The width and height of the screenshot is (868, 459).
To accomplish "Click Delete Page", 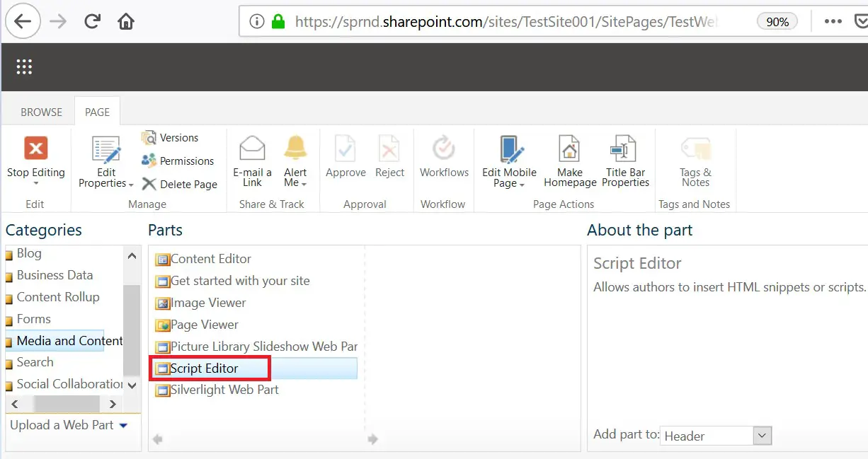I will (x=179, y=185).
